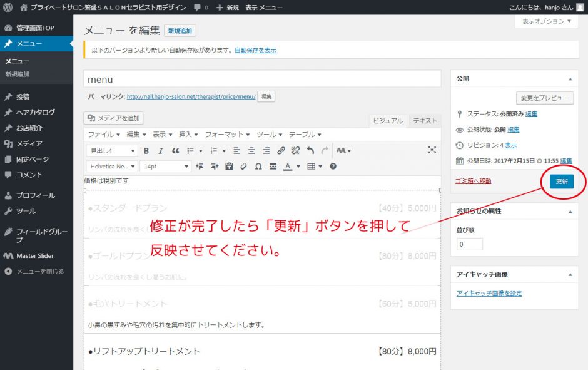Insert a blockquote
This screenshot has width=588, height=370.
176,151
